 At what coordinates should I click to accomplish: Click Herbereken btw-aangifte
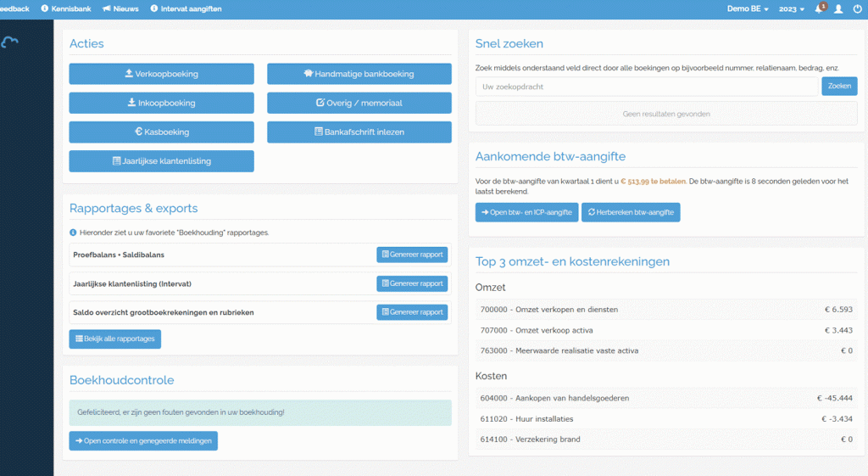pyautogui.click(x=631, y=212)
